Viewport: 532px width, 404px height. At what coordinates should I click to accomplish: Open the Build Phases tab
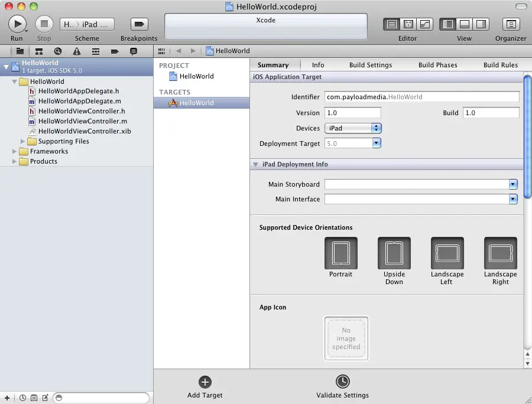(437, 65)
